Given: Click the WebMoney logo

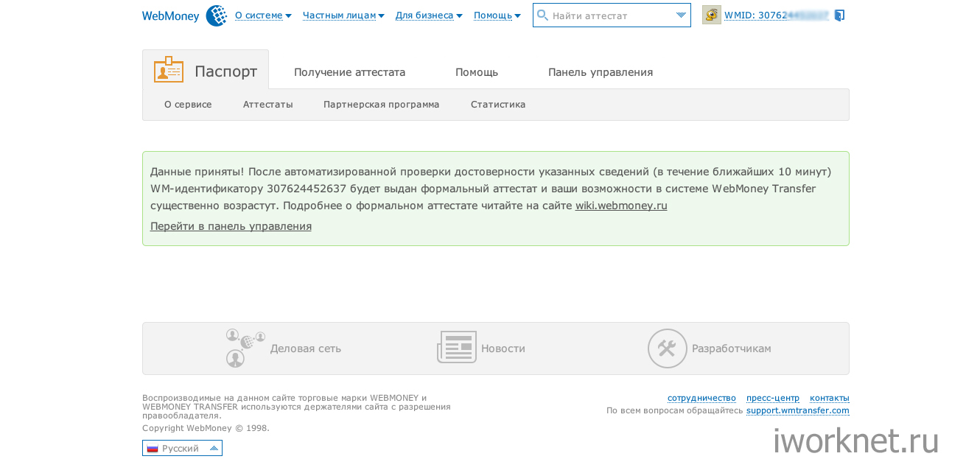Looking at the screenshot, I should point(184,15).
